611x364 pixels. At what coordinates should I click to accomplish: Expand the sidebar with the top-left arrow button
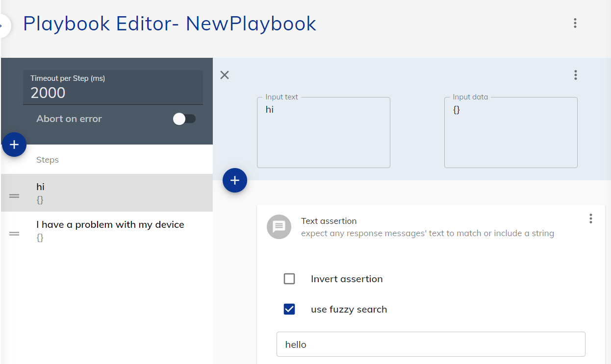[4, 25]
